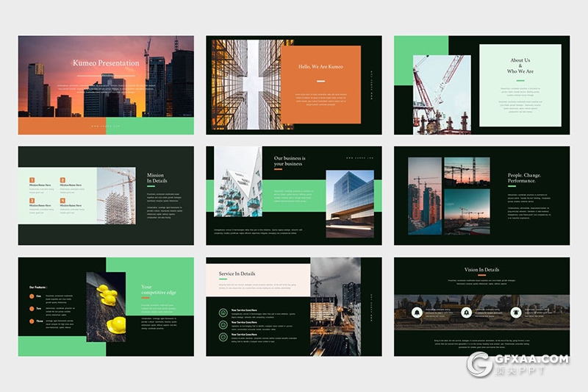Click the first circular icon in Vision slide
588x392 pixels.
pyautogui.click(x=417, y=313)
